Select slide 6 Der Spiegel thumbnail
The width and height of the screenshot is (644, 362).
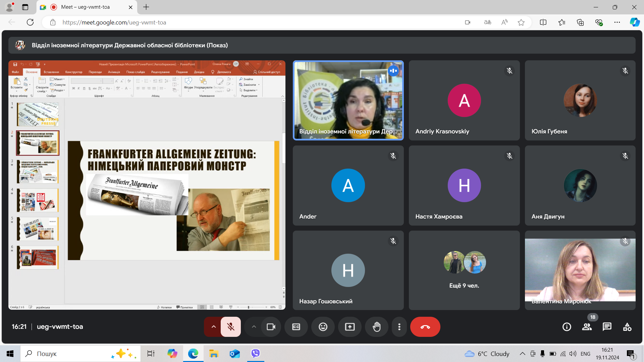click(x=38, y=257)
